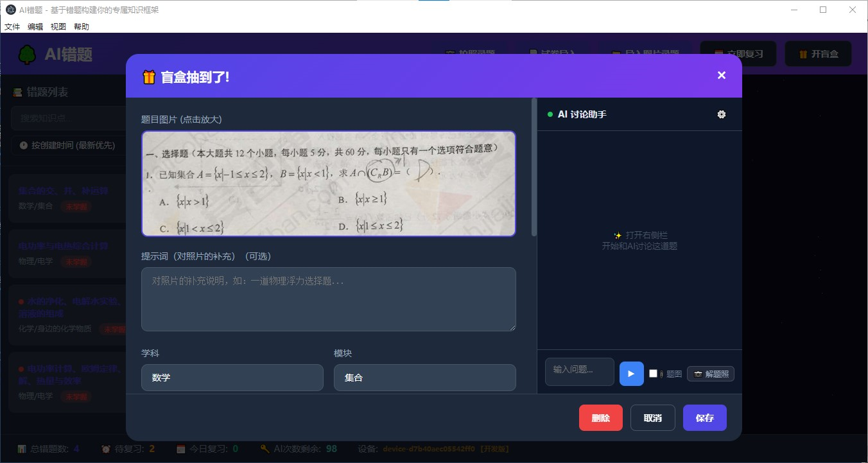Click the 取消 button
The image size is (868, 463).
coord(652,417)
